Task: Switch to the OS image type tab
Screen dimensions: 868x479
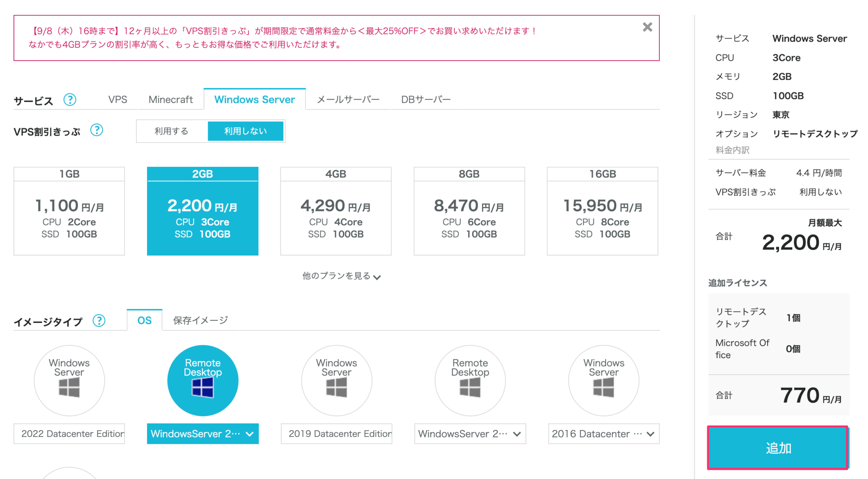Action: 144,320
